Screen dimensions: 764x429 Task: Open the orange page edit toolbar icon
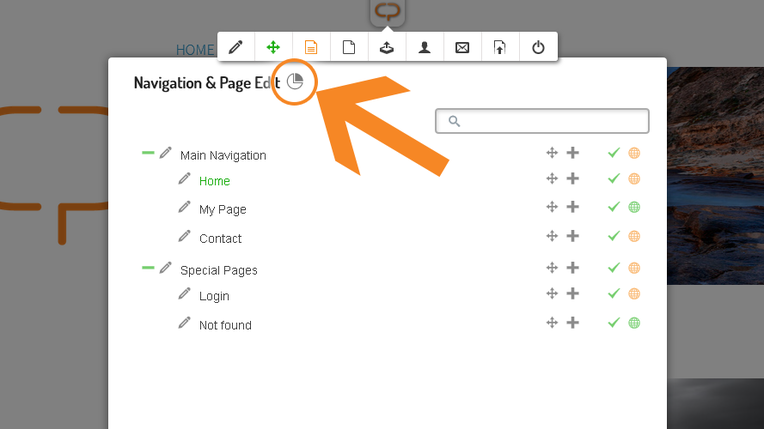point(311,47)
